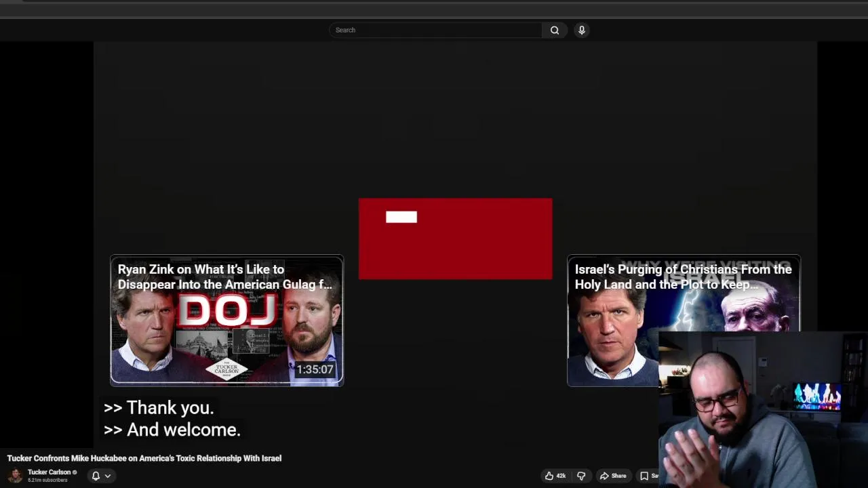Click the 5.21m subscribers text
Viewport: 868px width, 488px height.
[x=47, y=481]
